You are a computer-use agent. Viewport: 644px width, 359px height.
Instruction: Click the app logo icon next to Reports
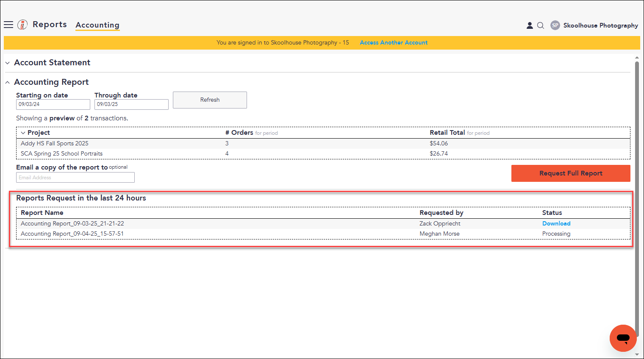click(22, 25)
